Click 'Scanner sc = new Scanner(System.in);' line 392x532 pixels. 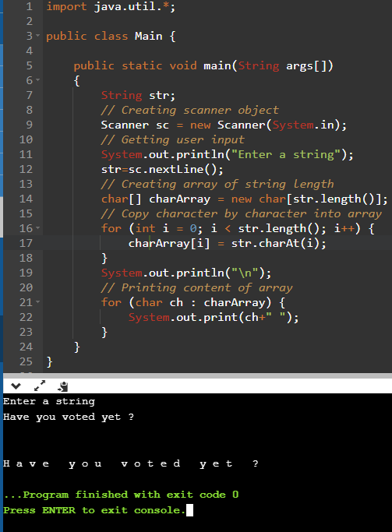[x=224, y=125]
